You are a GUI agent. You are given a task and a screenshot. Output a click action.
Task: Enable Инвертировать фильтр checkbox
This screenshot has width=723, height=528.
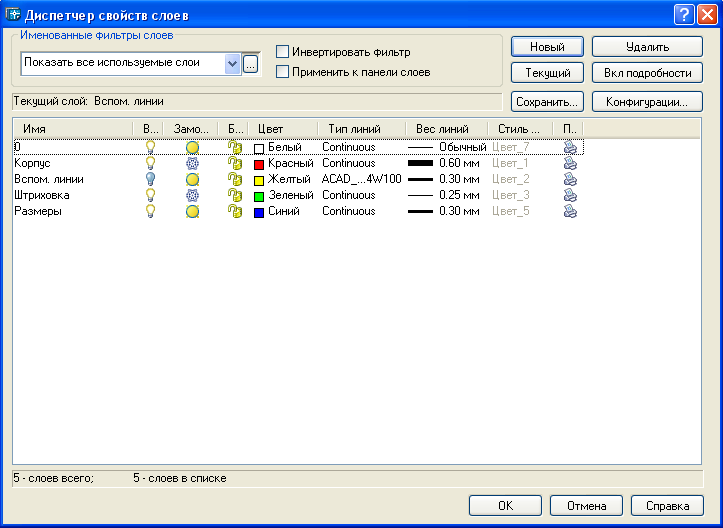tap(282, 52)
